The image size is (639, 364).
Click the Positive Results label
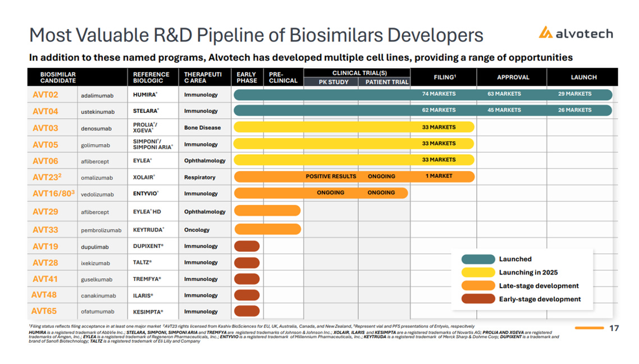[x=331, y=177]
